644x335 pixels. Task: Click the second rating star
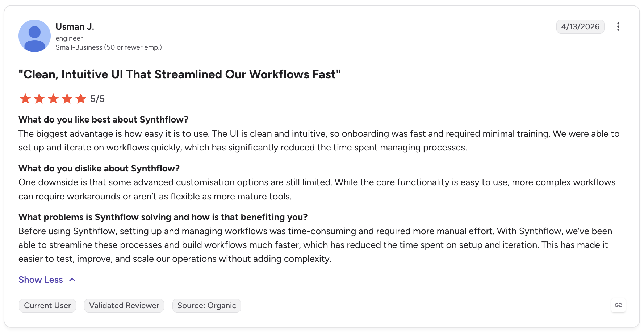(39, 99)
